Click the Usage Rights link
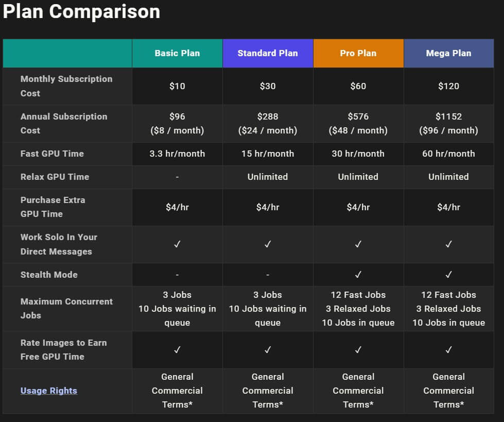Viewport: 504px width, 422px height. click(x=49, y=391)
